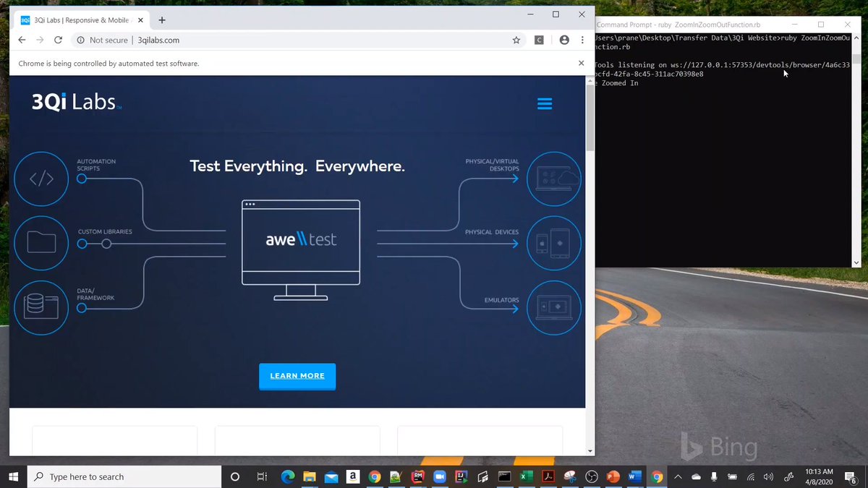Click the data framework database icon
This screenshot has width=868, height=488.
(x=41, y=308)
